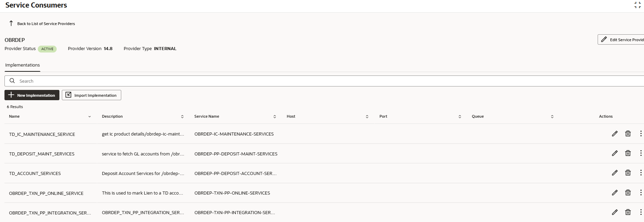Sort by Queue column
The image size is (644, 222).
click(x=552, y=117)
